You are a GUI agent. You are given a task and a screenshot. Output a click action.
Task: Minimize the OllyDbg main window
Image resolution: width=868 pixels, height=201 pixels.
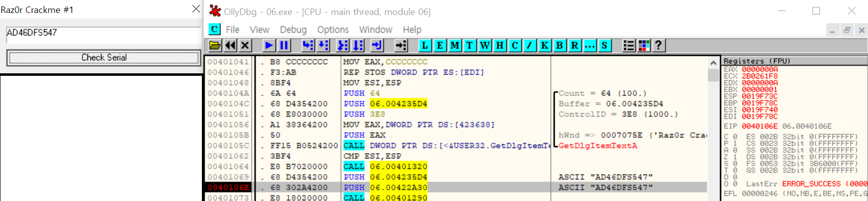(782, 10)
